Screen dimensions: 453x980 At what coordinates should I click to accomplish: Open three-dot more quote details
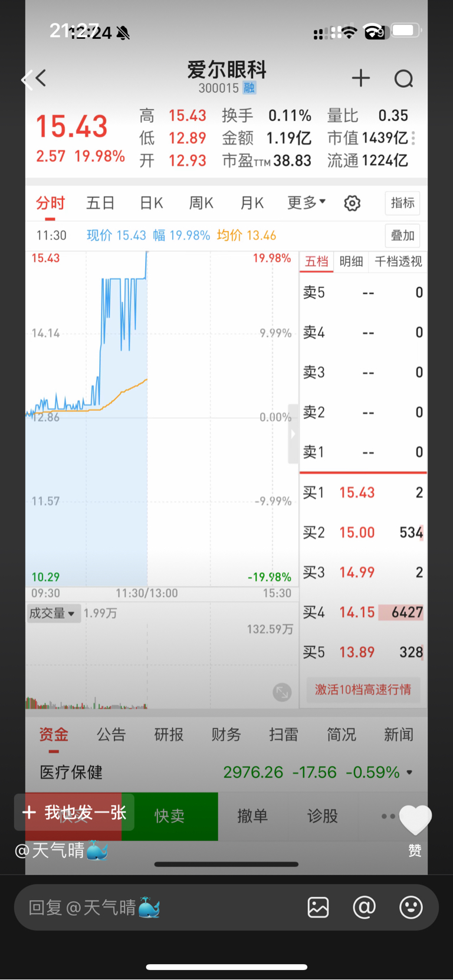click(x=413, y=138)
